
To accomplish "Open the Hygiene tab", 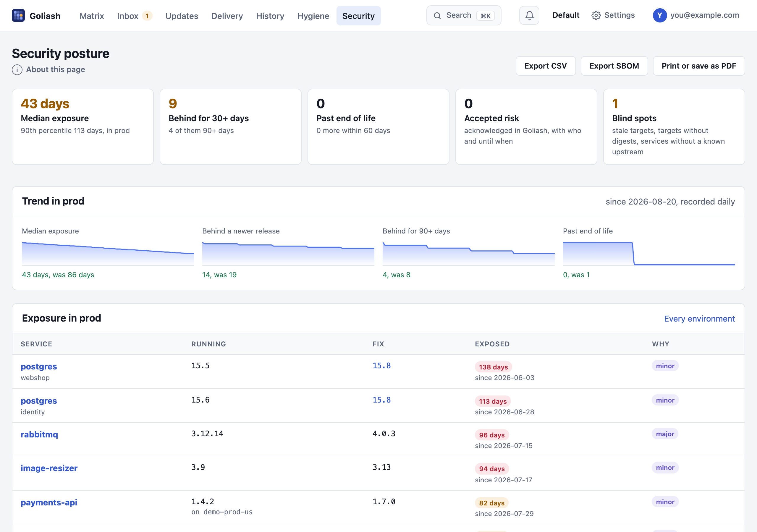I will pyautogui.click(x=313, y=16).
